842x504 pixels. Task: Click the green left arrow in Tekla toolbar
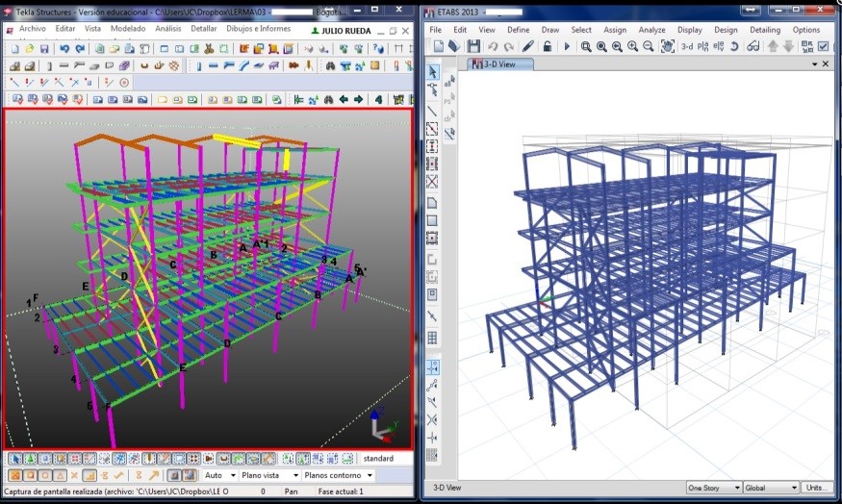click(x=344, y=99)
